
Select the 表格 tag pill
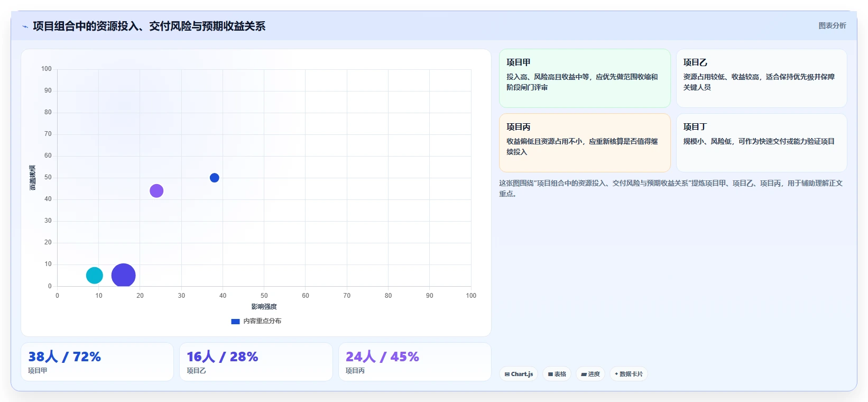(557, 374)
